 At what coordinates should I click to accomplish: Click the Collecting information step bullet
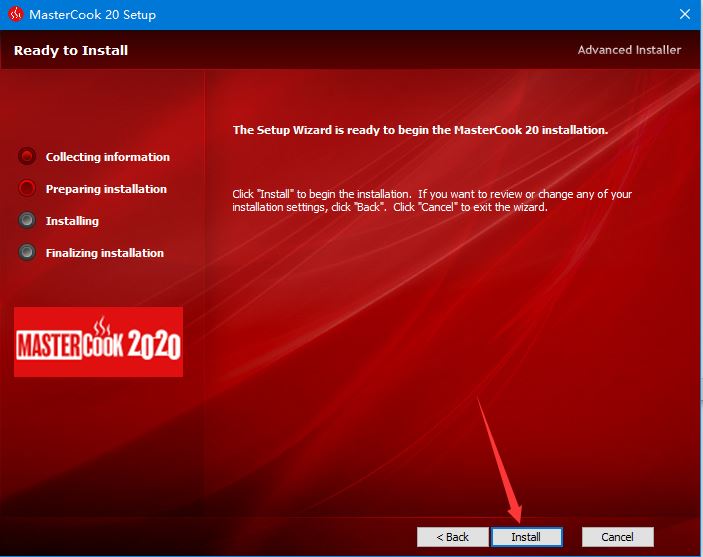(x=27, y=156)
